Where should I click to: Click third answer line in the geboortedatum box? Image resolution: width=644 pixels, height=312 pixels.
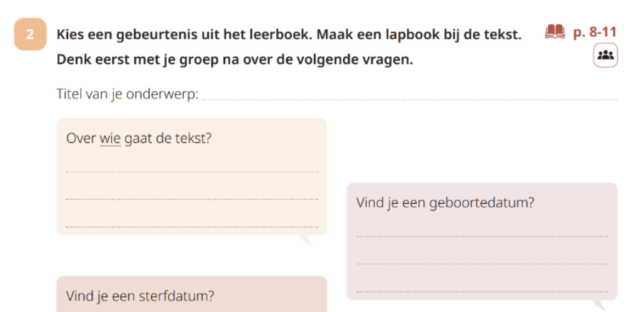click(482, 290)
